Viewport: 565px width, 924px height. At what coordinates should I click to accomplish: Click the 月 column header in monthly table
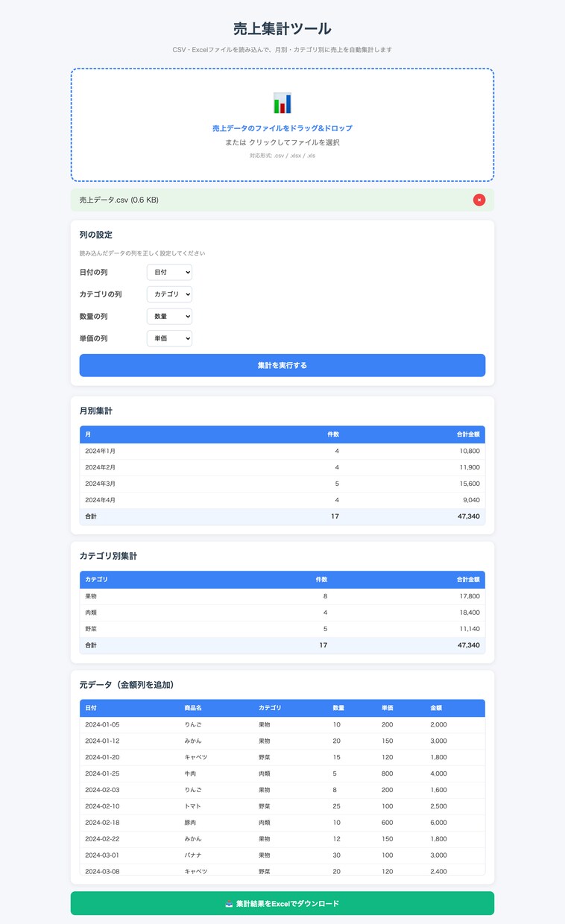[88, 434]
